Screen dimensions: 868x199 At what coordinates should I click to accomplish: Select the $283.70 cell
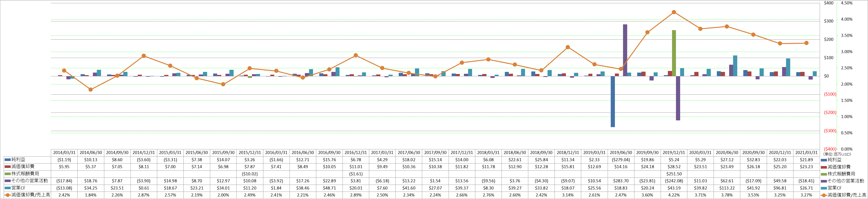point(621,181)
